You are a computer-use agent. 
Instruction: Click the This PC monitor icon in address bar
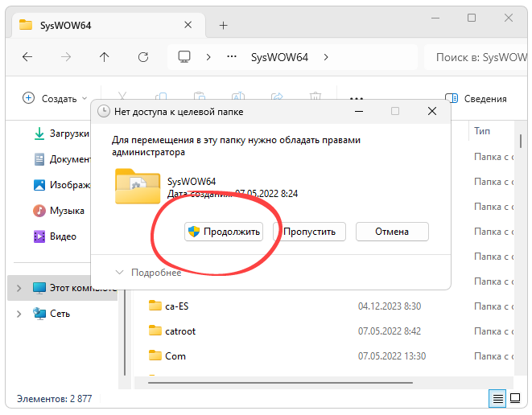pyautogui.click(x=184, y=56)
